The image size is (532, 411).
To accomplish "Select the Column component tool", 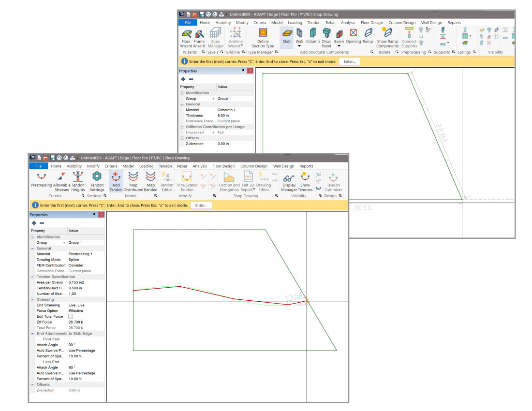I will click(313, 34).
